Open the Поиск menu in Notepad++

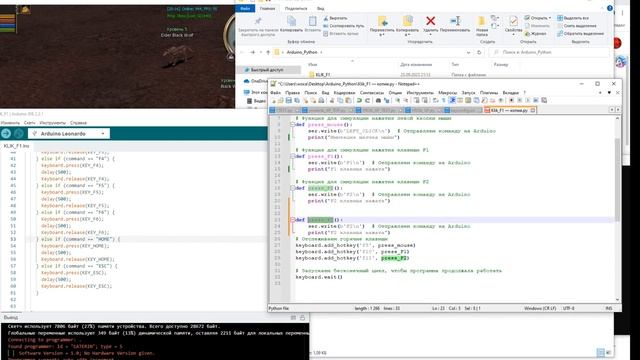[x=311, y=93]
